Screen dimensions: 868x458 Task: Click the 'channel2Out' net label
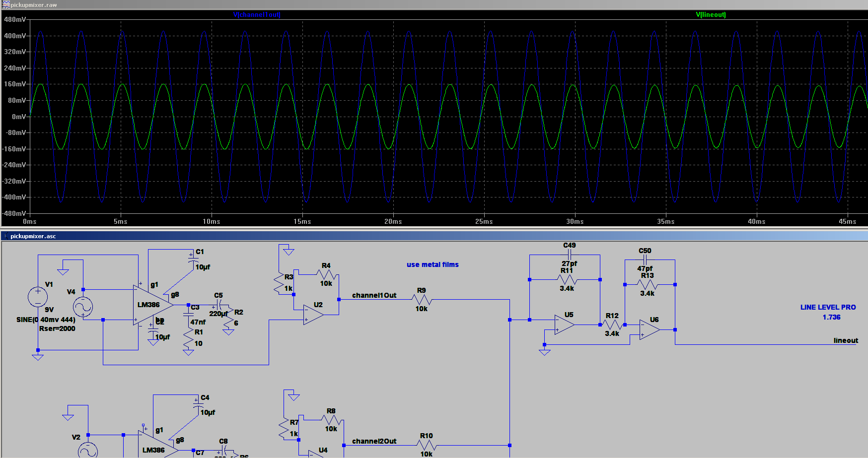[x=374, y=441]
